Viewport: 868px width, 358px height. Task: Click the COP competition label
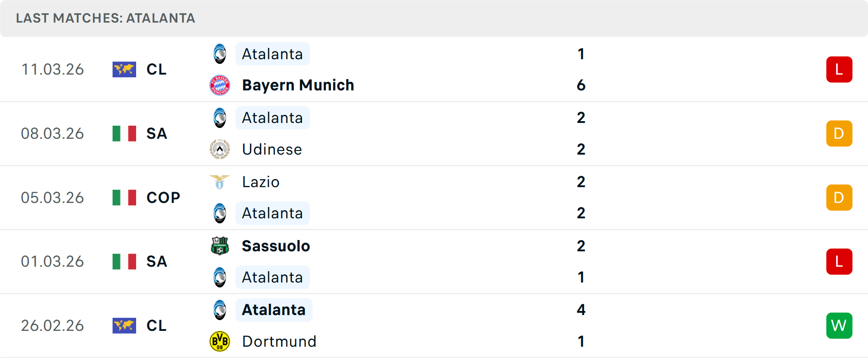pos(163,198)
